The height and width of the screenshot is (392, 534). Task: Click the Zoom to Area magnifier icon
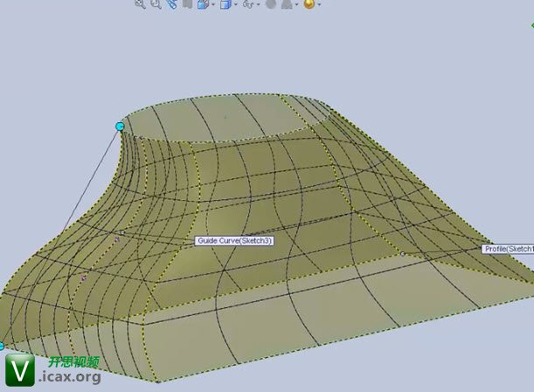click(x=156, y=3)
